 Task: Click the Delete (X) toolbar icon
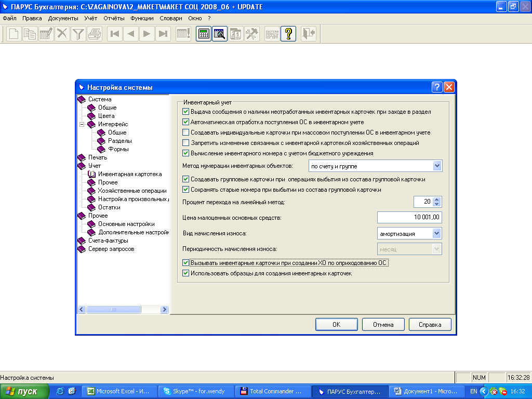pyautogui.click(x=62, y=34)
